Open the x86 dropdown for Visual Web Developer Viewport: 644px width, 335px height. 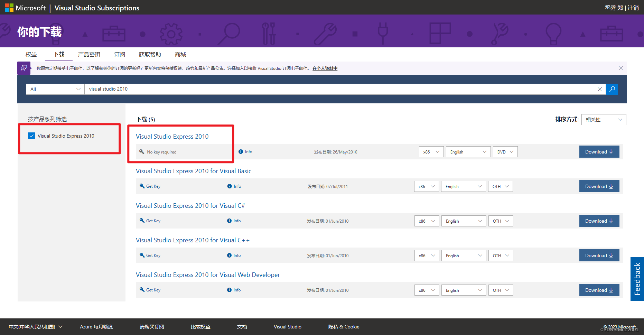tap(427, 290)
